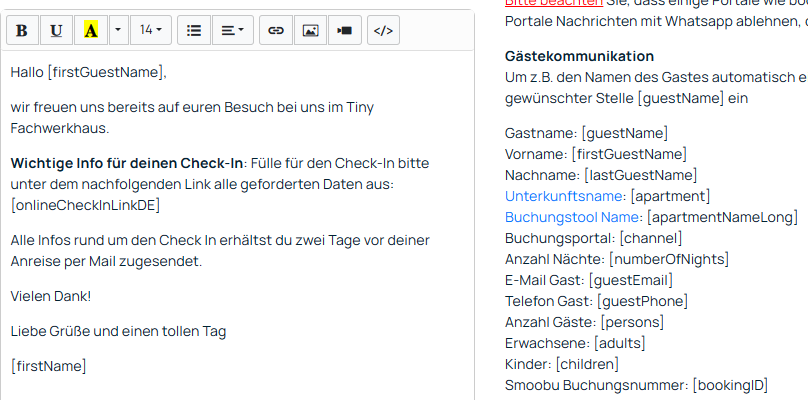Image resolution: width=808 pixels, height=400 pixels.
Task: Click the [firstName] signature placeholder
Action: [48, 366]
